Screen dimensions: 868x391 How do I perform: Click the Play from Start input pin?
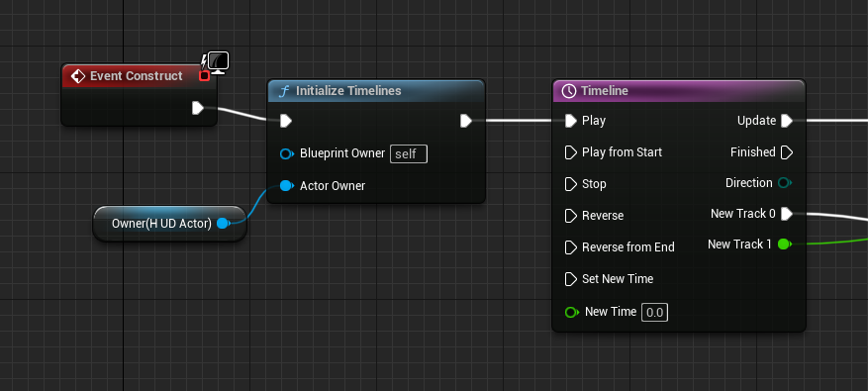coord(571,152)
